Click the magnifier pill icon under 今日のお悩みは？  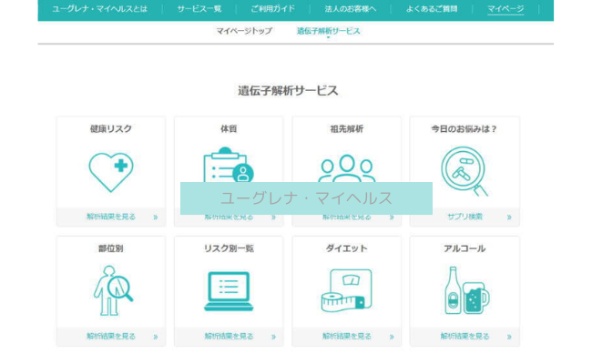point(464,171)
